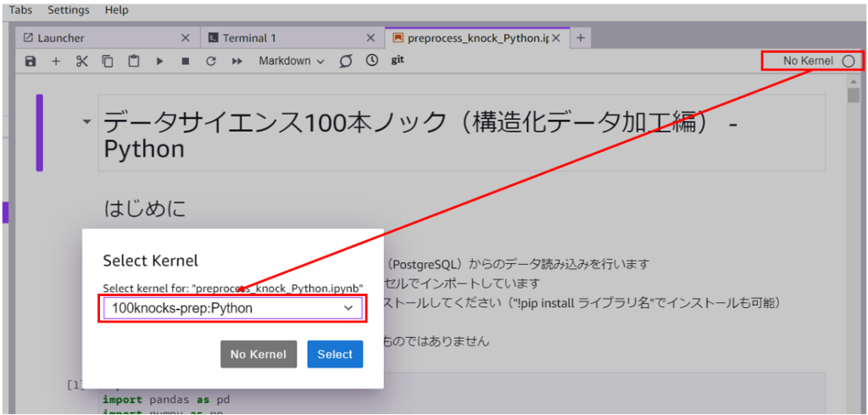Screen dimensions: 868x415
Task: Open the Settings menu
Action: pos(69,10)
